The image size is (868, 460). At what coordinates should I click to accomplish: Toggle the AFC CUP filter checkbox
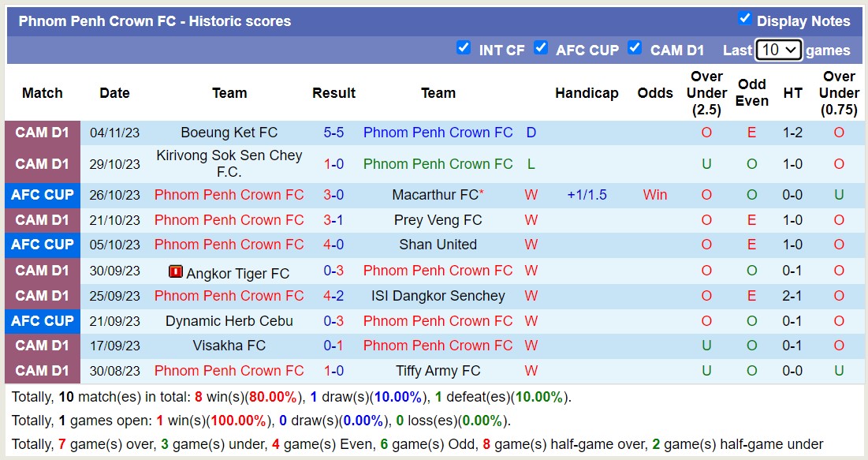[x=542, y=48]
